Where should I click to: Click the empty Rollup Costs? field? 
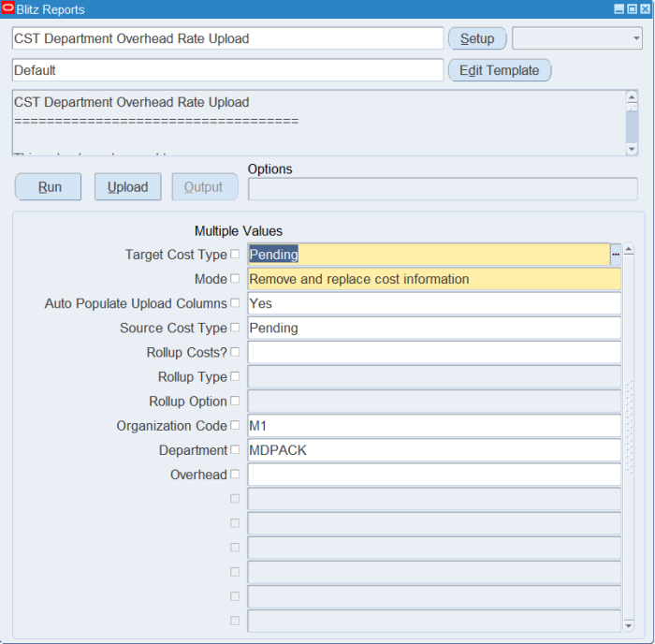pyautogui.click(x=434, y=352)
